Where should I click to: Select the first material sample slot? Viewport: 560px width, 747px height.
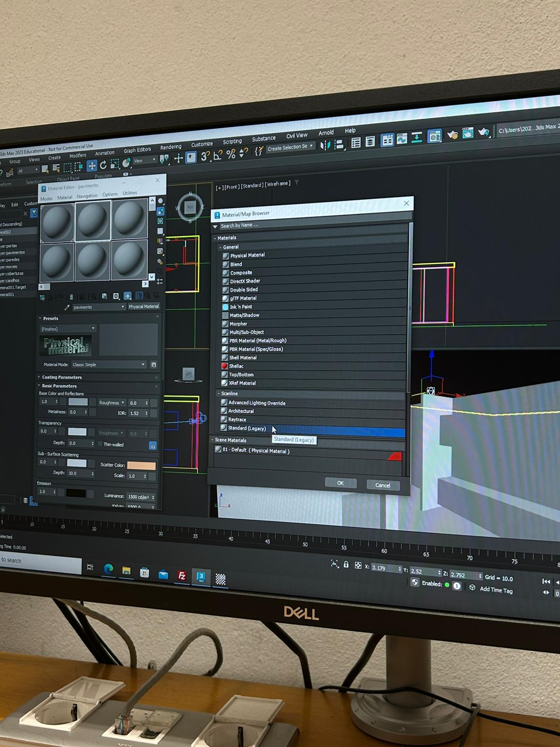(57, 223)
